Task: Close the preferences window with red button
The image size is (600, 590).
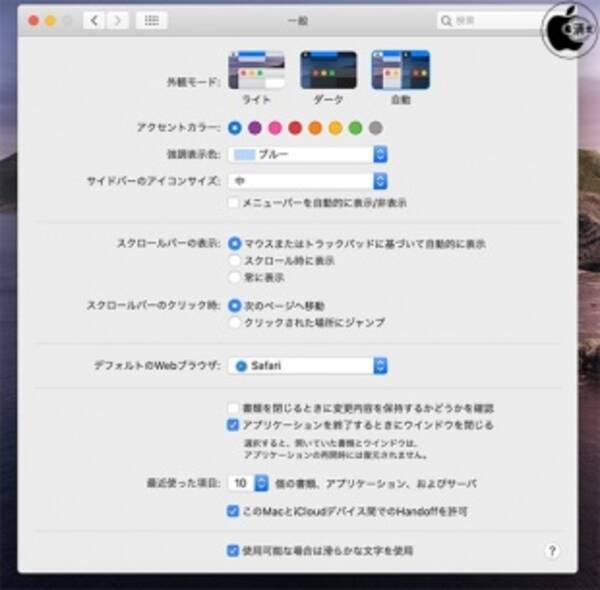Action: [x=34, y=20]
